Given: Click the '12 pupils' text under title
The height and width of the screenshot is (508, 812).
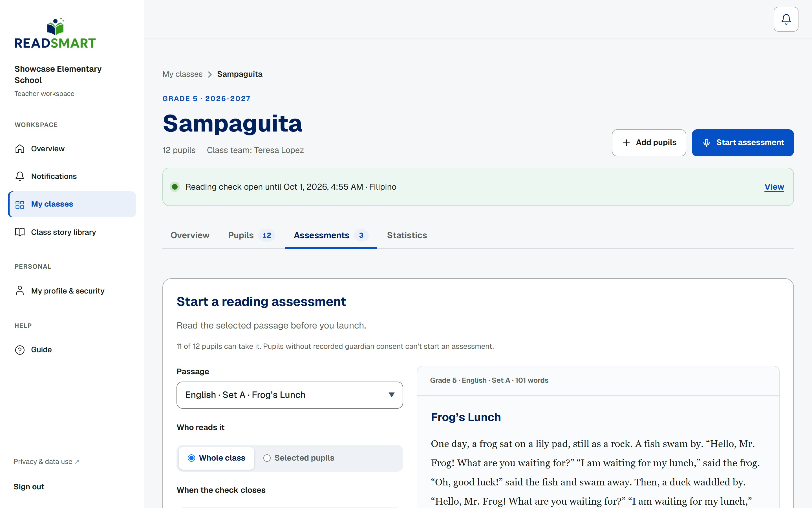Looking at the screenshot, I should 179,150.
